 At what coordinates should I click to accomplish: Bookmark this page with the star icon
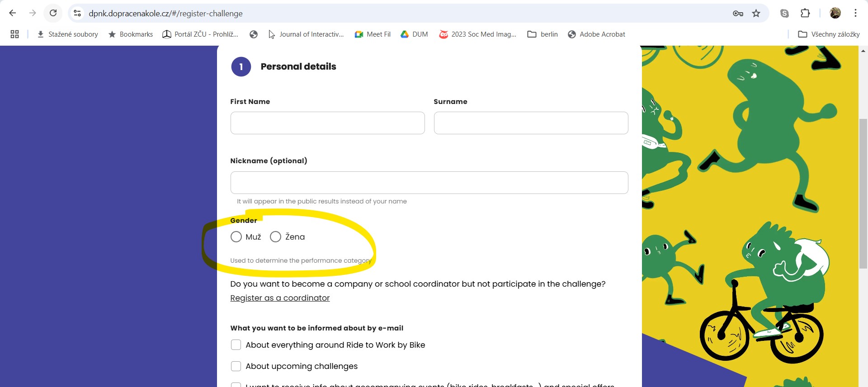pos(756,14)
